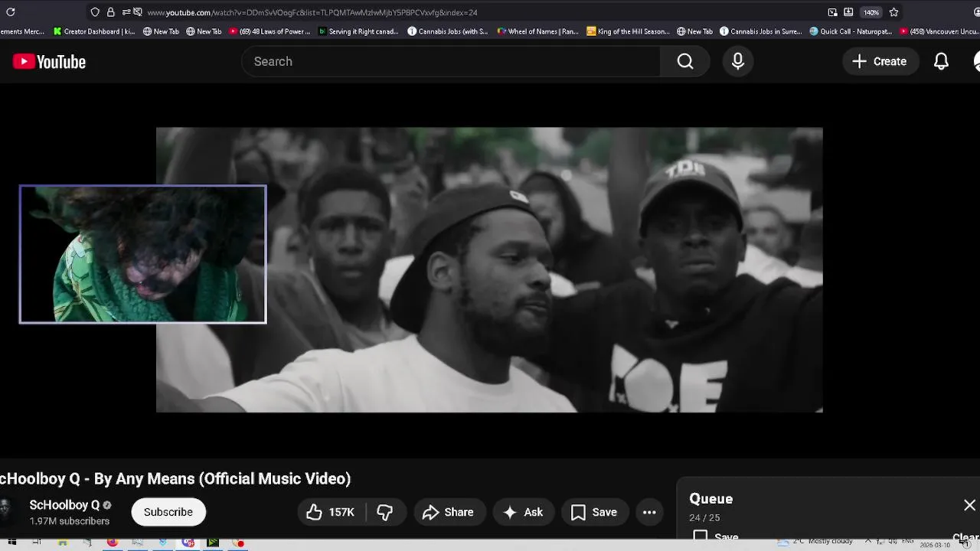Viewport: 980px width, 551px height.
Task: Save the video to a playlist
Action: [x=594, y=512]
